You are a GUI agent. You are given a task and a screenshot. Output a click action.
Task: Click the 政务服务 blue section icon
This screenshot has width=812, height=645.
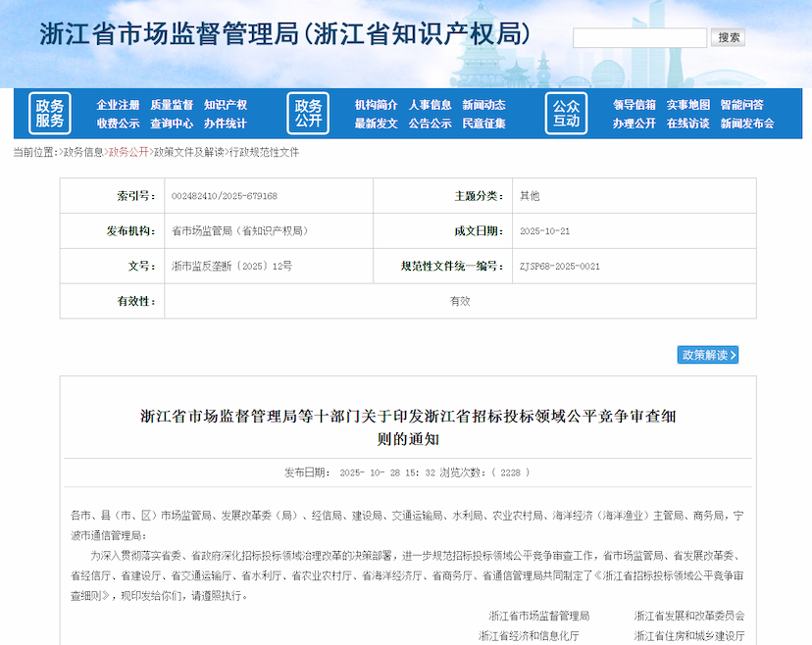[x=48, y=114]
